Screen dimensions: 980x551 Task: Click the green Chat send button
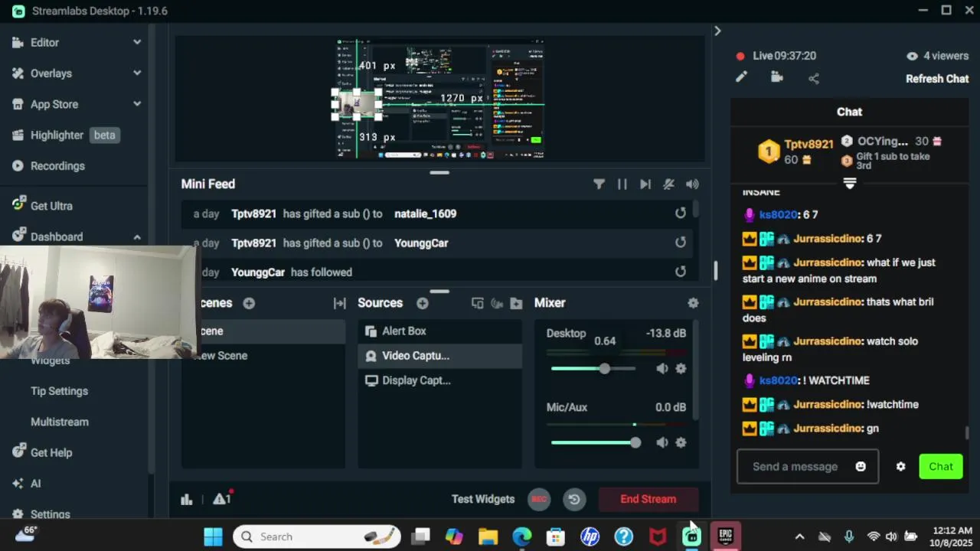[x=941, y=467]
